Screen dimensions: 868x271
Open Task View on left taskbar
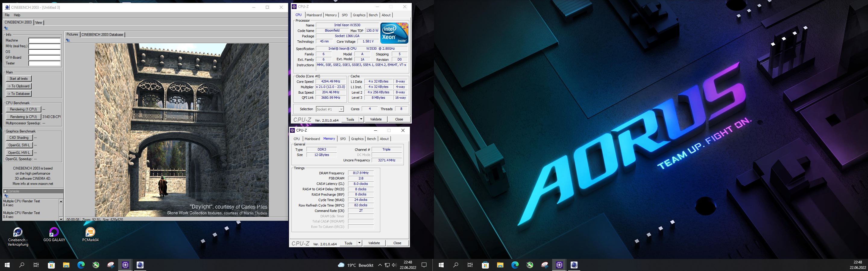click(36, 265)
